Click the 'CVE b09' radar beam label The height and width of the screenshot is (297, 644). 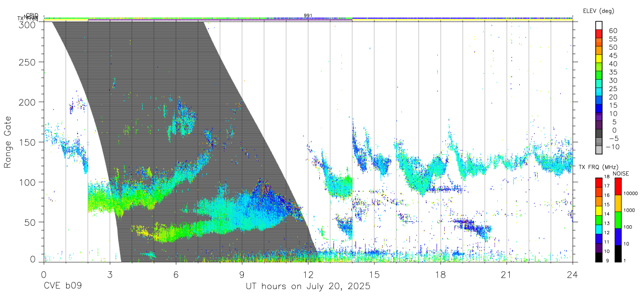click(62, 287)
